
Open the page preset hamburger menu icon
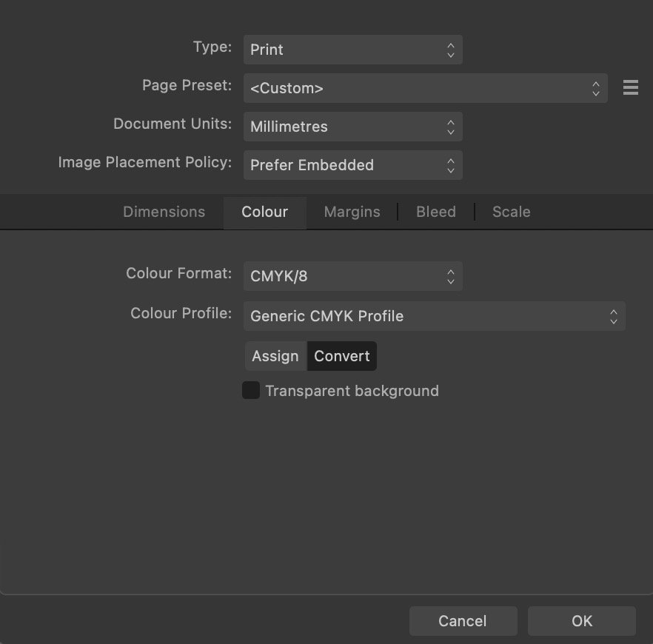click(630, 88)
